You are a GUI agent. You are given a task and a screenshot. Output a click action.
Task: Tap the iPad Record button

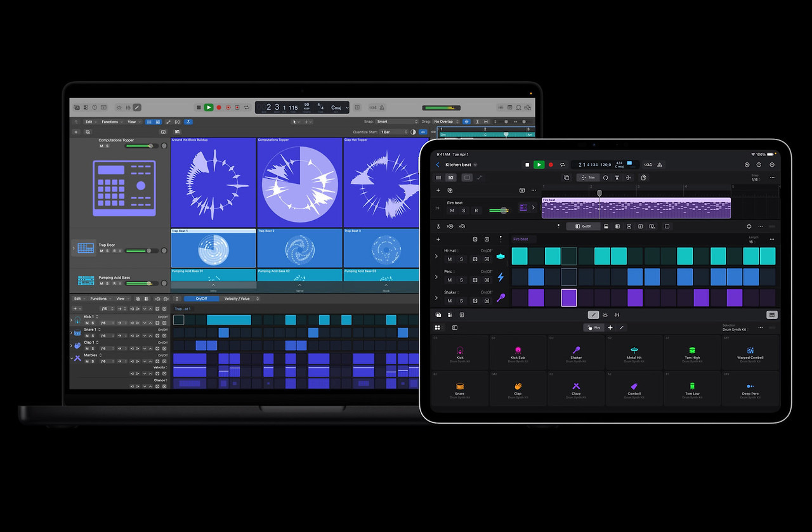pyautogui.click(x=551, y=165)
